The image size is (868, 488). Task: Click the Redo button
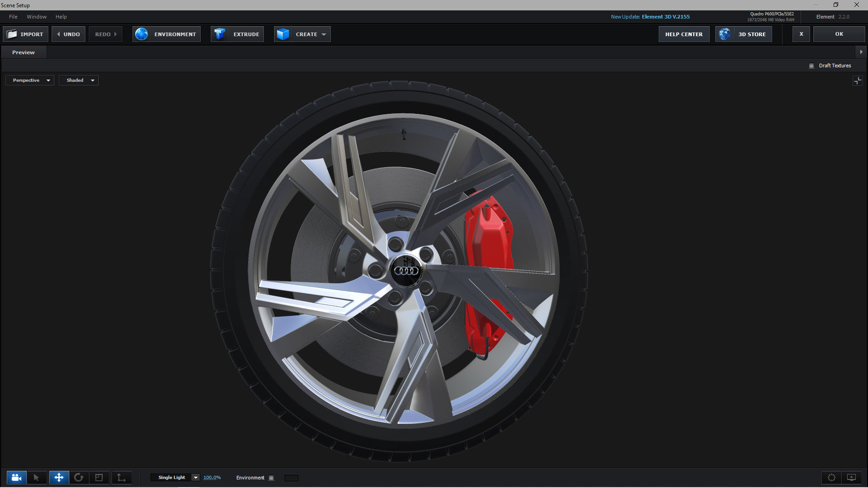[x=106, y=34]
